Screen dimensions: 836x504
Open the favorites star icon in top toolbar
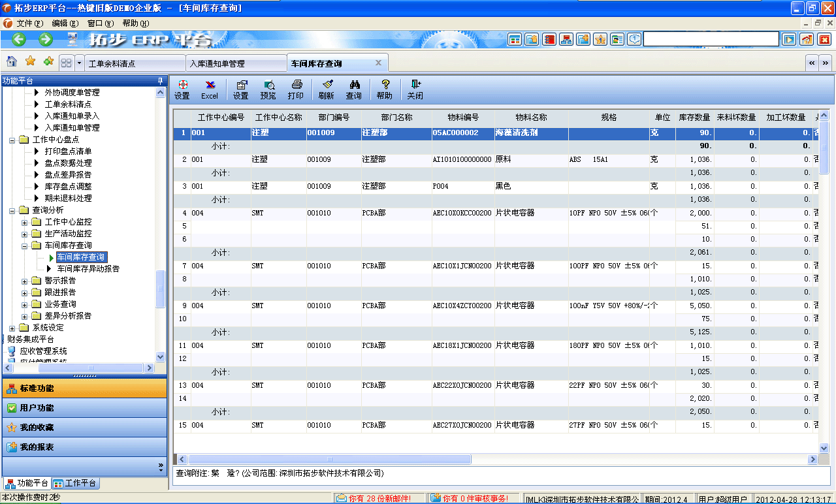[x=29, y=61]
